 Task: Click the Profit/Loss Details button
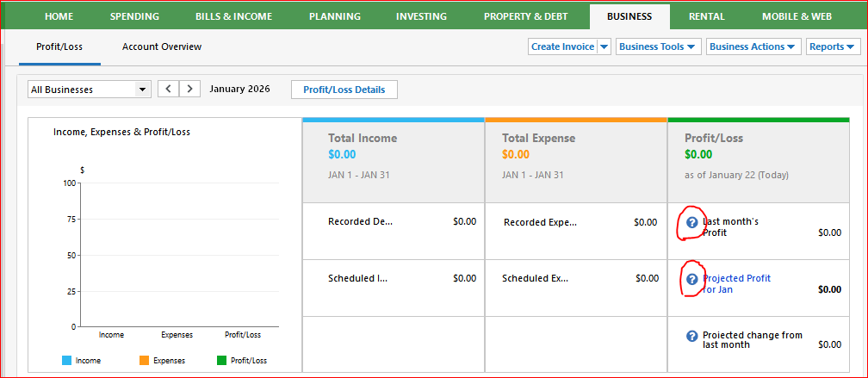[x=344, y=90]
